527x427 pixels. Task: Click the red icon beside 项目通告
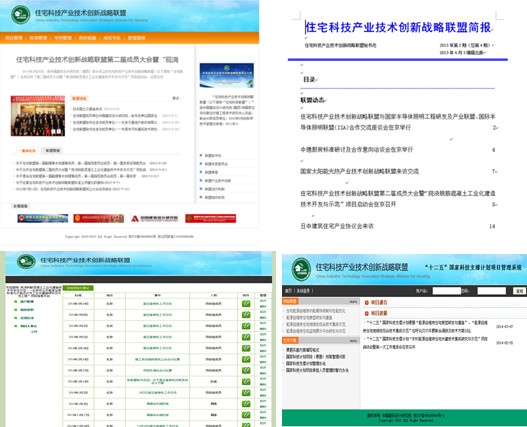tap(367, 303)
